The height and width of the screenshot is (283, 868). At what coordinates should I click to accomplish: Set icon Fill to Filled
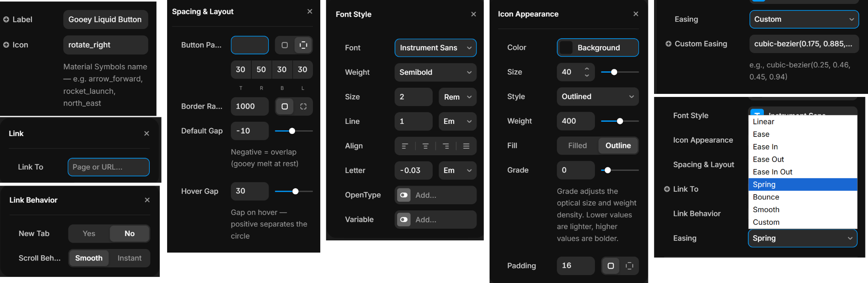(577, 146)
